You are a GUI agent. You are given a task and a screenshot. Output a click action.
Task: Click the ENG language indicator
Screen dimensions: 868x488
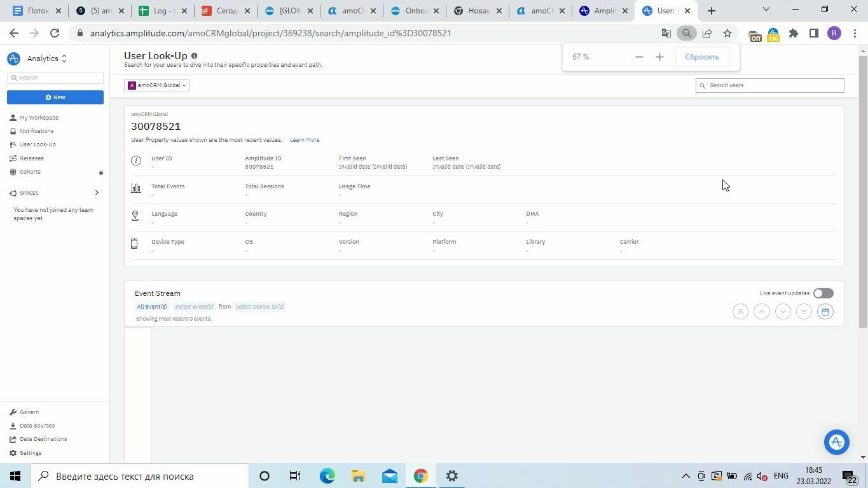[781, 476]
